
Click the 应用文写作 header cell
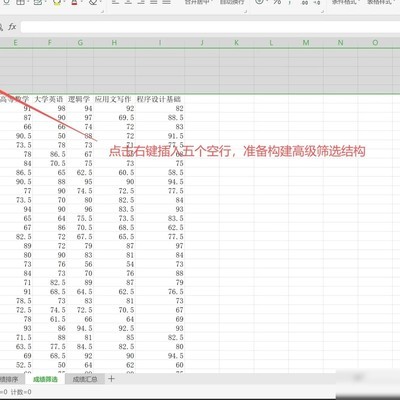pyautogui.click(x=113, y=99)
